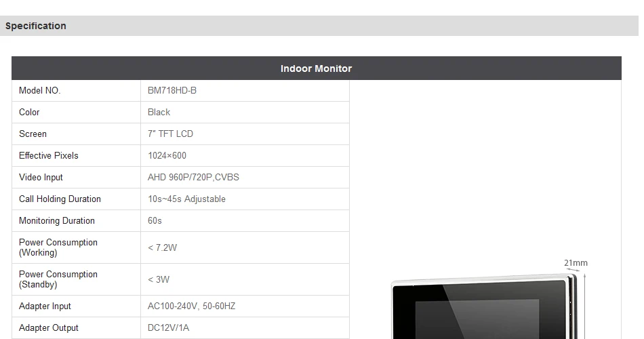
Task: Click the Color label cell
Action: (x=77, y=112)
